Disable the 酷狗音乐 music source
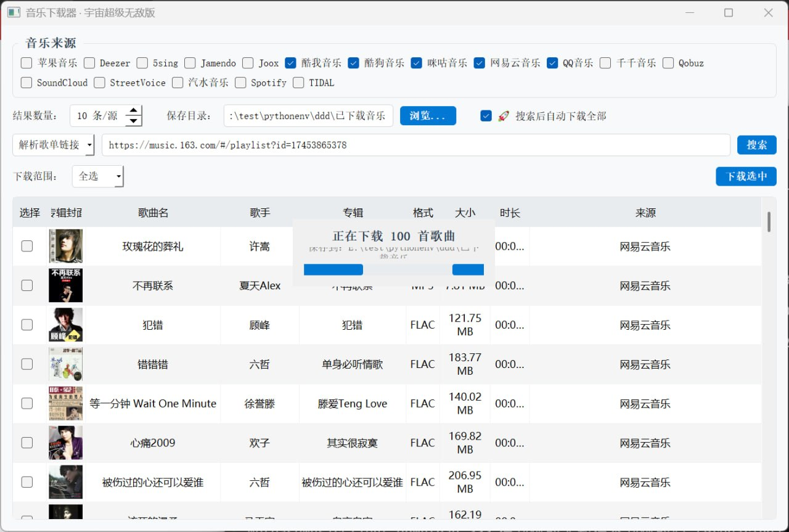 (353, 62)
